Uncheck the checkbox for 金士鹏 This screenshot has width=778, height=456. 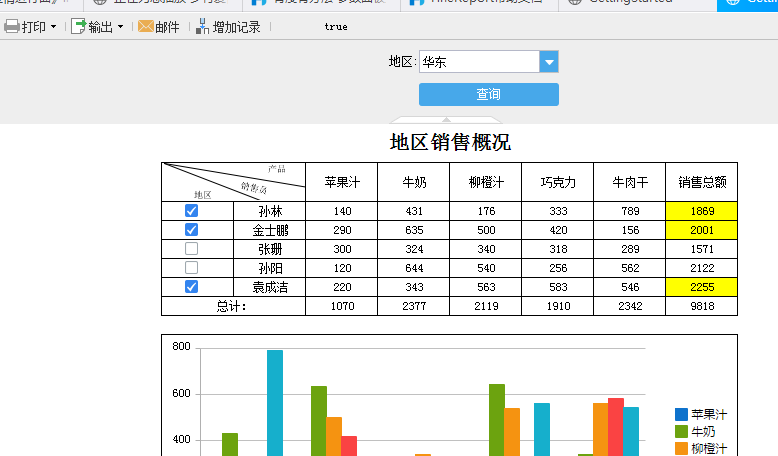[x=192, y=230]
